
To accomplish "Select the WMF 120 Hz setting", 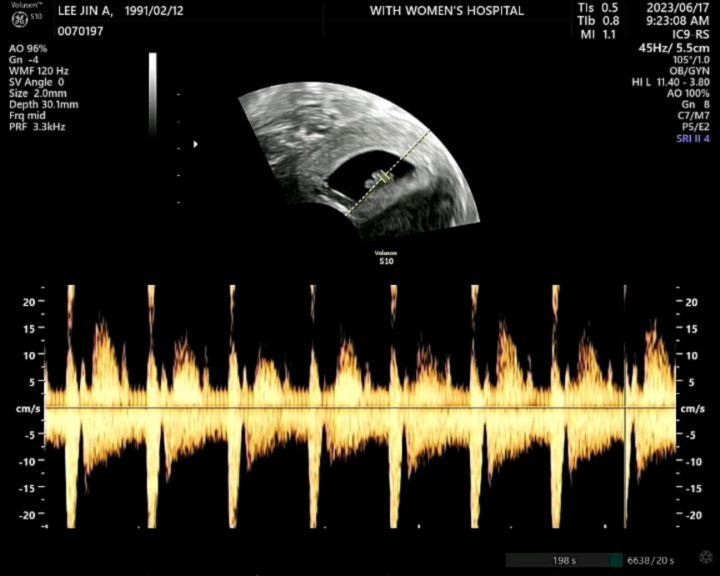I will pyautogui.click(x=39, y=71).
